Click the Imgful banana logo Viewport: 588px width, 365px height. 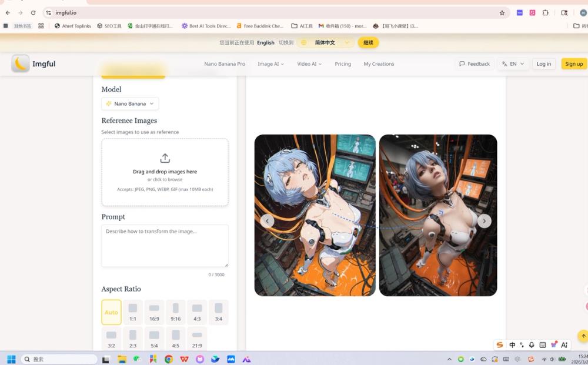coord(20,63)
